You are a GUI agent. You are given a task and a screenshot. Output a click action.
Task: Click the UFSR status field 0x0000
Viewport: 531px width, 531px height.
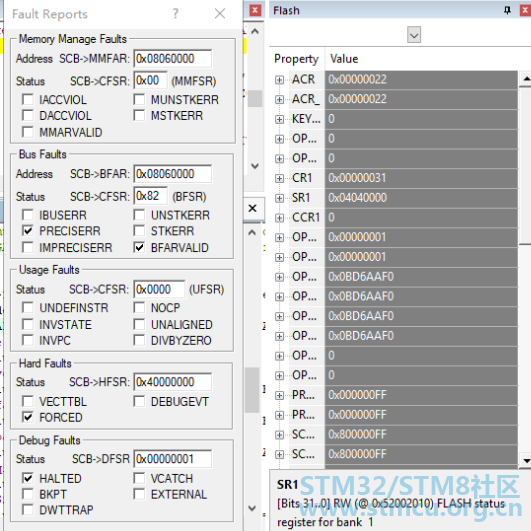[159, 290]
